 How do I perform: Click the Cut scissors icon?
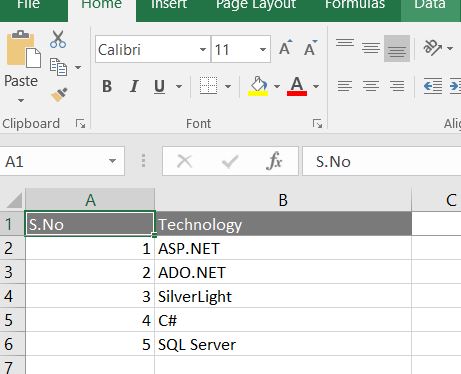tap(58, 39)
